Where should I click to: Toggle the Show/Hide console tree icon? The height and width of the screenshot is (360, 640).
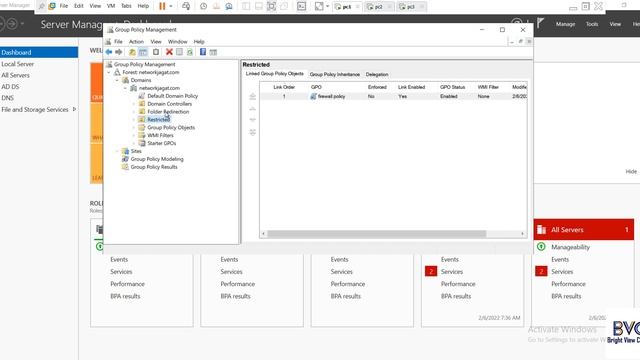[143, 52]
